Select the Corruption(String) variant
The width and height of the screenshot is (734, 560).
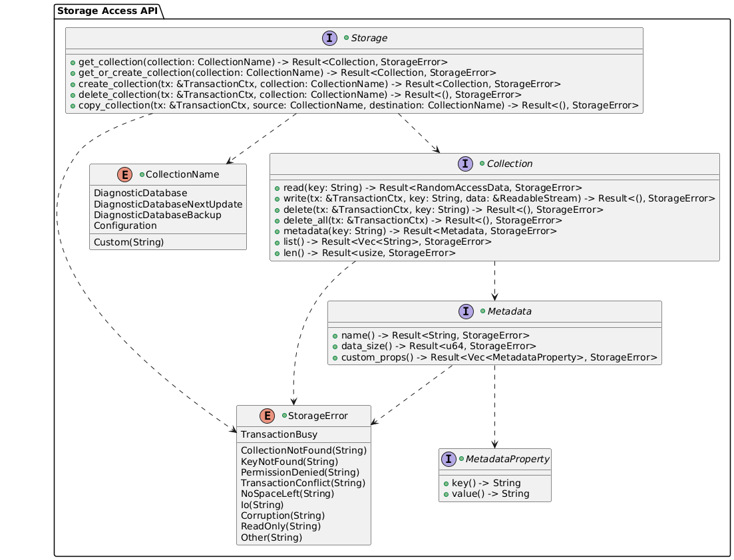(283, 515)
